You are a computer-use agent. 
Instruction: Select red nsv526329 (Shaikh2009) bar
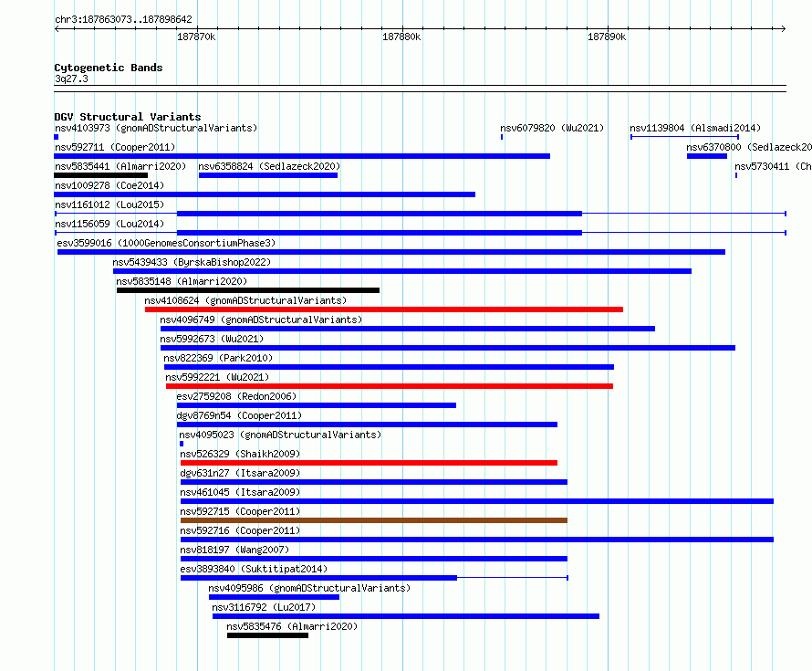coord(369,463)
